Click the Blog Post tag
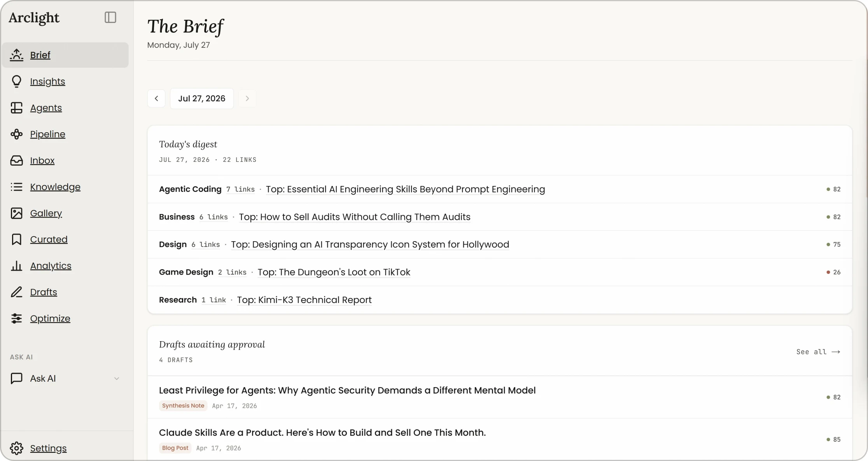Image resolution: width=868 pixels, height=461 pixels. (175, 448)
